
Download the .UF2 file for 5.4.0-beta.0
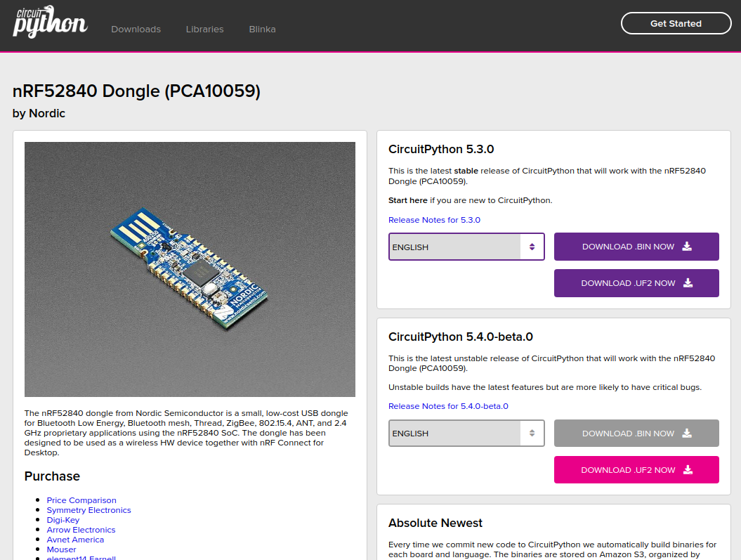[636, 470]
